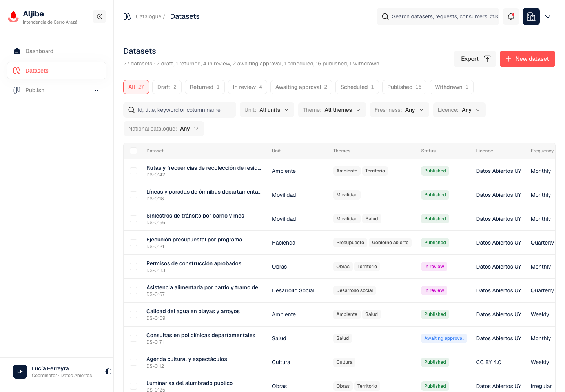Open the Freshness filter dropdown

[399, 110]
